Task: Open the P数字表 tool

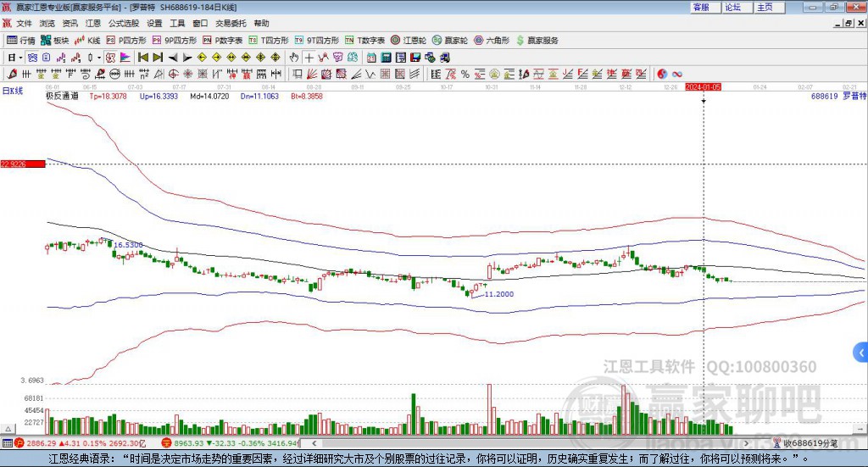Action: (x=223, y=41)
